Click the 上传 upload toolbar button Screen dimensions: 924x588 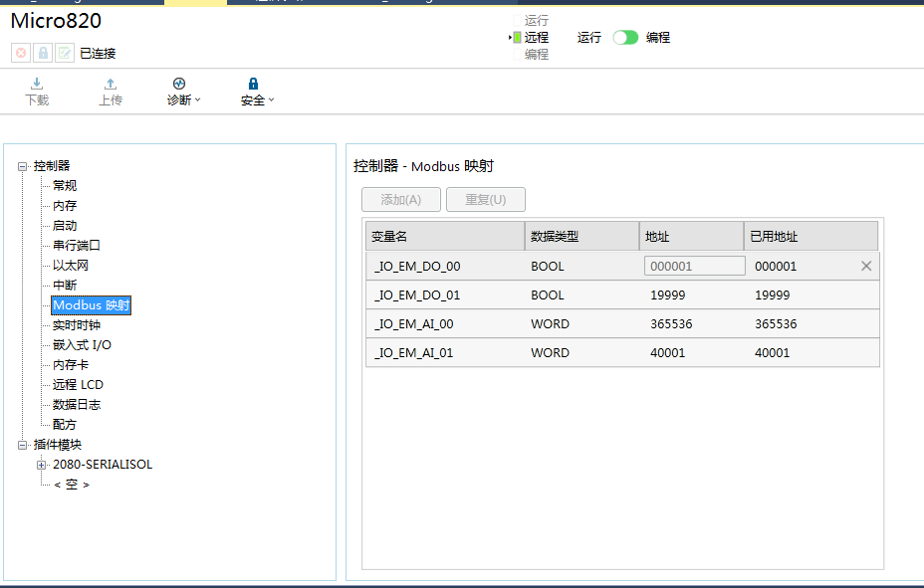(x=111, y=92)
